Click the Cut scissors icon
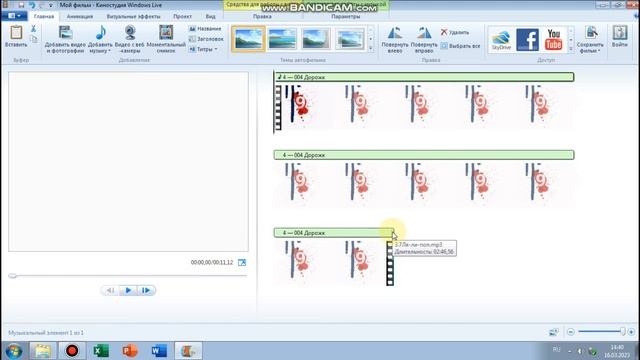This screenshot has height=360, width=640. [33, 29]
